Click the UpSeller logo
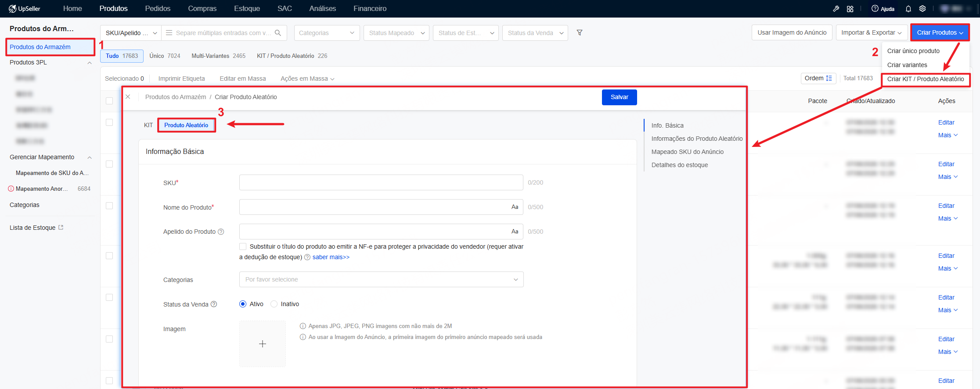 tap(25, 9)
